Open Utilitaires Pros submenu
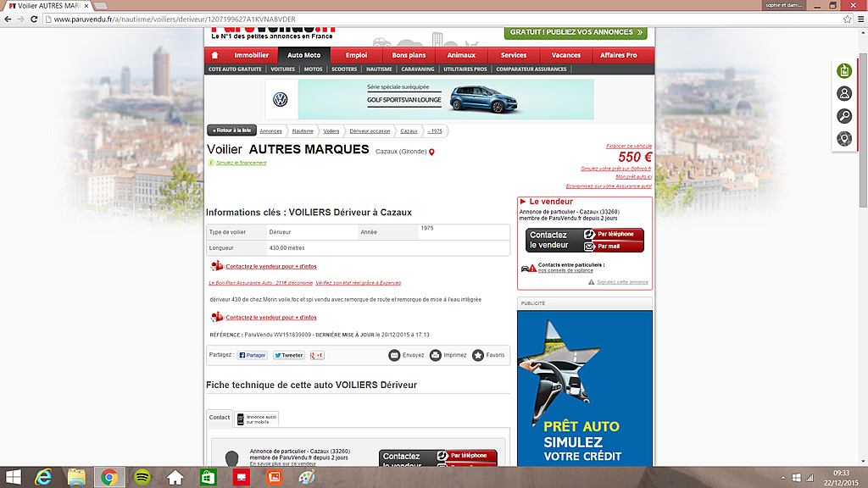The image size is (868, 488). pyautogui.click(x=465, y=69)
